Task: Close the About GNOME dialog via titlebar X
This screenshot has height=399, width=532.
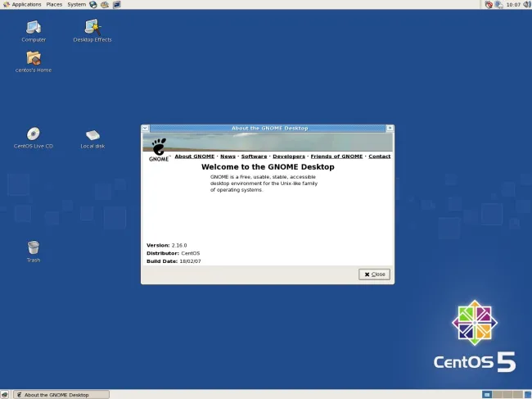Action: (x=390, y=128)
